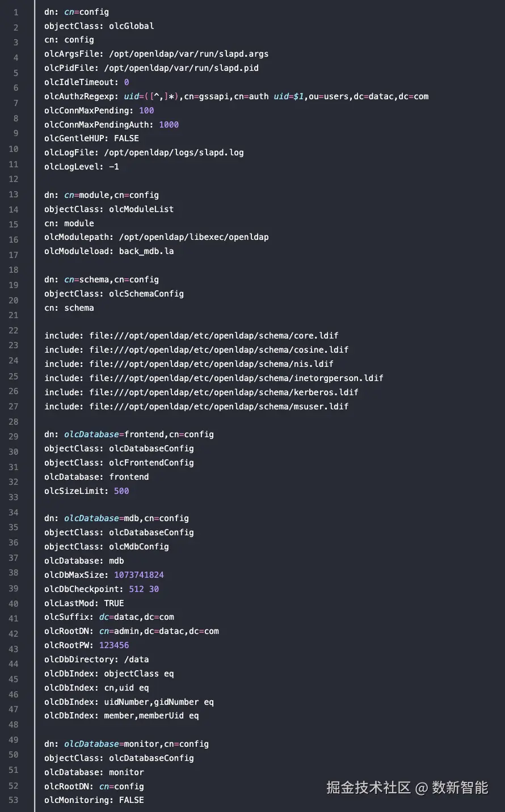Click the kerberos.ldif include path
Image resolution: width=505 pixels, height=812 pixels.
224,392
